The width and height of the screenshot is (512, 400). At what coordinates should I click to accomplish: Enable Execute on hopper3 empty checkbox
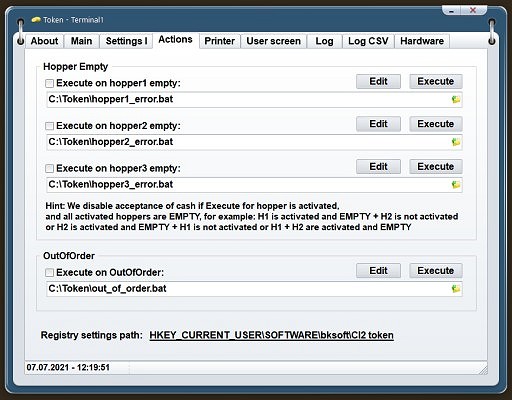tap(49, 168)
